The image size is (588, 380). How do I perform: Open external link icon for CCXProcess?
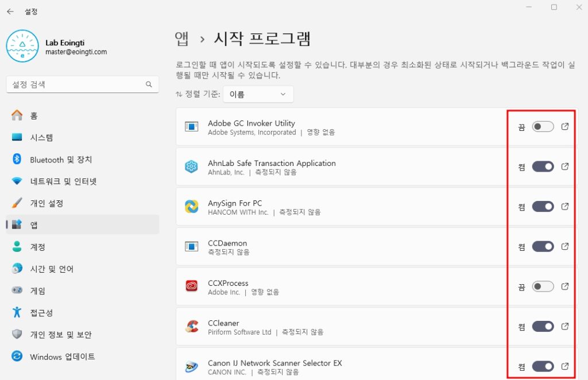click(565, 286)
